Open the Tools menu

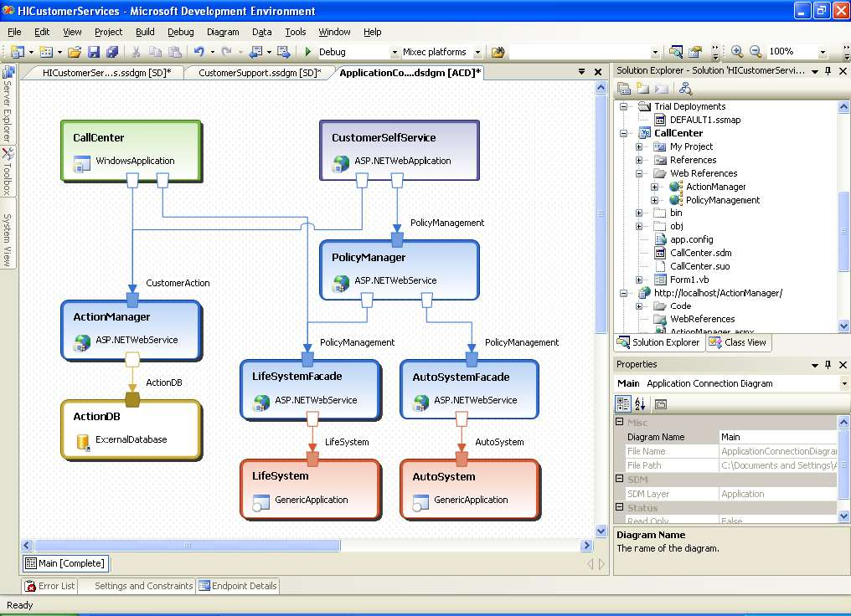[295, 32]
